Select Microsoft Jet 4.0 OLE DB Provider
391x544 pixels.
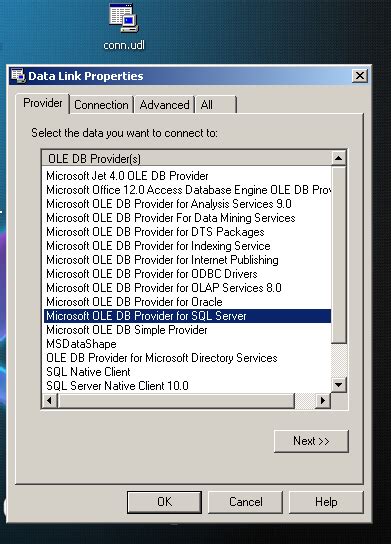[x=187, y=176]
